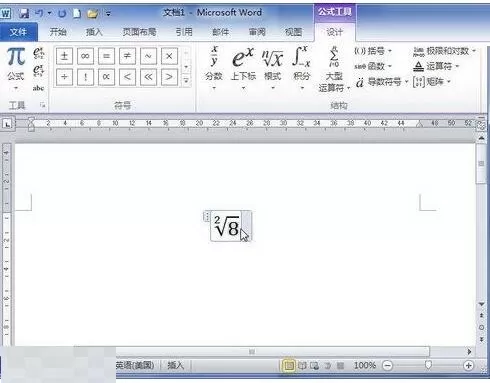The height and width of the screenshot is (383, 490).
Task: Click the zoom in plus button
Action: coord(468,366)
